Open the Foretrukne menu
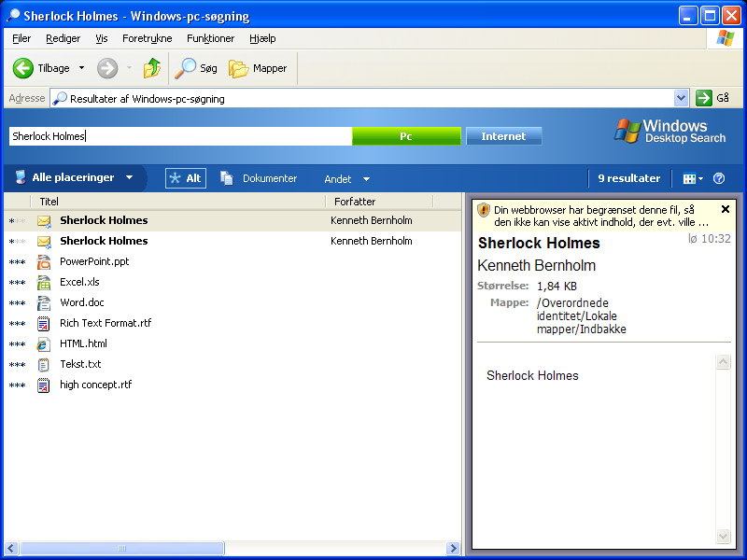The width and height of the screenshot is (747, 560). [x=148, y=38]
